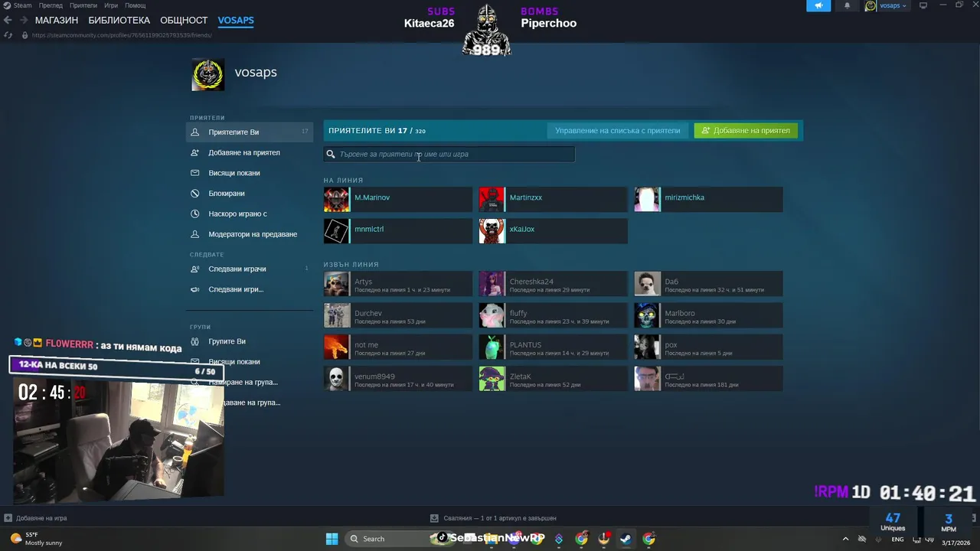Click the green Добавяне на приятел button
The width and height of the screenshot is (980, 551).
pos(746,130)
